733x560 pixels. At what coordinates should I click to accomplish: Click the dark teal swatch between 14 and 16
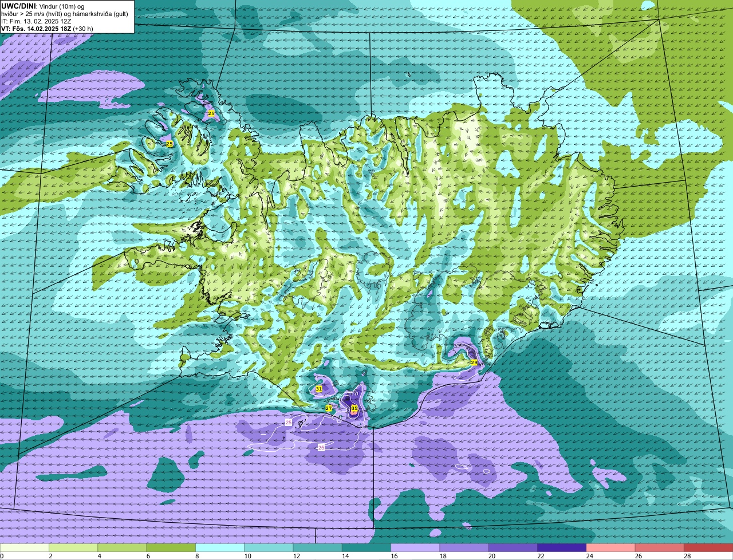click(366, 547)
